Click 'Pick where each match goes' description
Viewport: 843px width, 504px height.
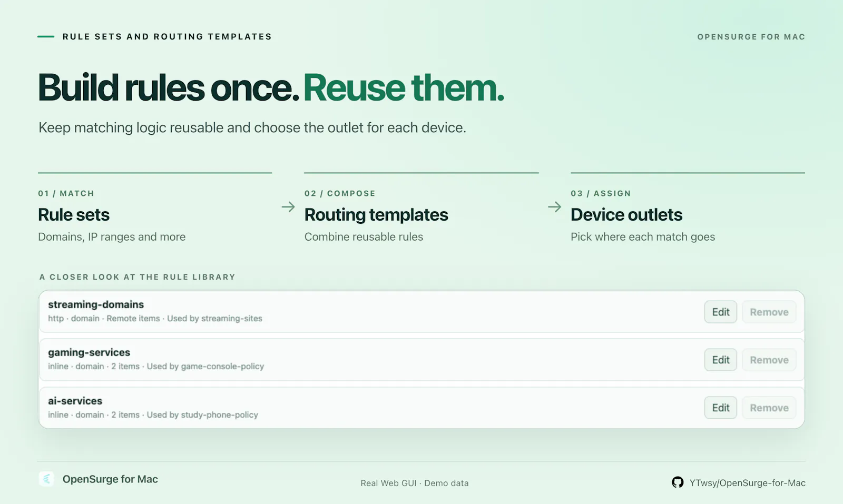[643, 237]
